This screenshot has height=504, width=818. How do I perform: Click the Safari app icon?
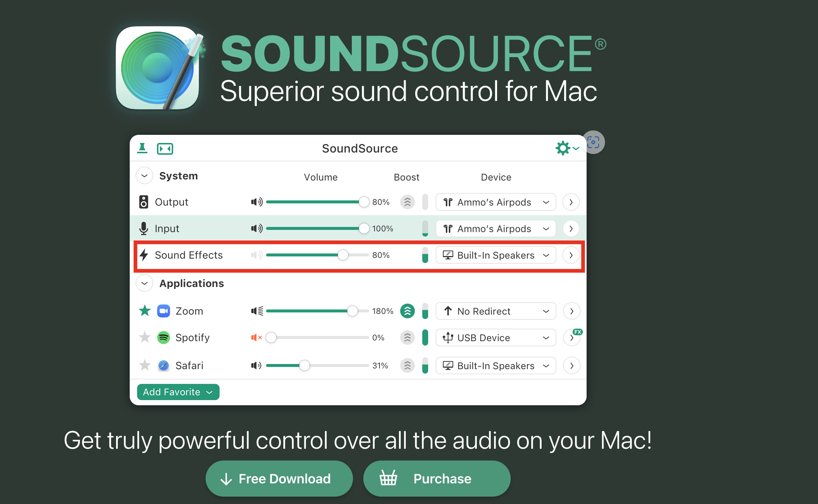tap(164, 365)
